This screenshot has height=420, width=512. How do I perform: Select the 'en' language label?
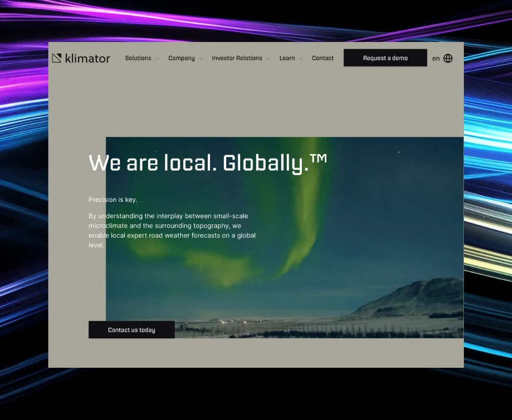(436, 58)
